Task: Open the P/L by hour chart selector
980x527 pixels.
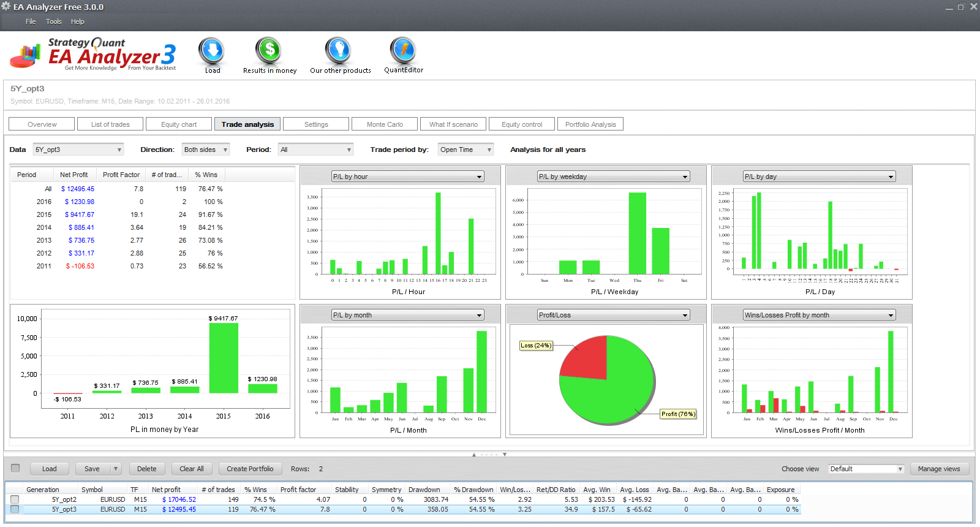Action: (407, 176)
